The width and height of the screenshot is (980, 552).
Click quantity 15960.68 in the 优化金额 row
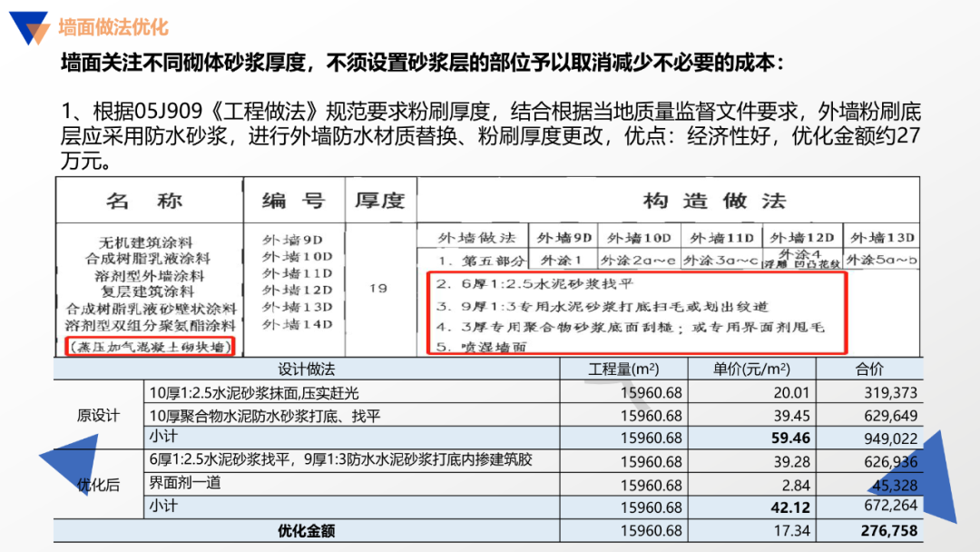coord(651,531)
